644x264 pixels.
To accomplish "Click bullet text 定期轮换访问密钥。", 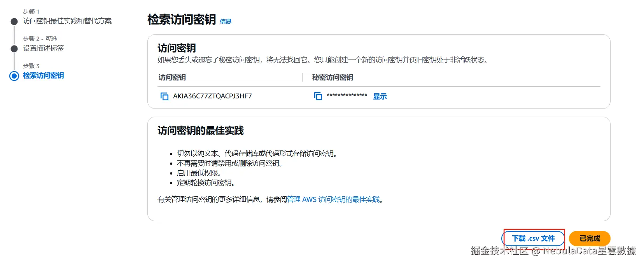I will pyautogui.click(x=206, y=183).
